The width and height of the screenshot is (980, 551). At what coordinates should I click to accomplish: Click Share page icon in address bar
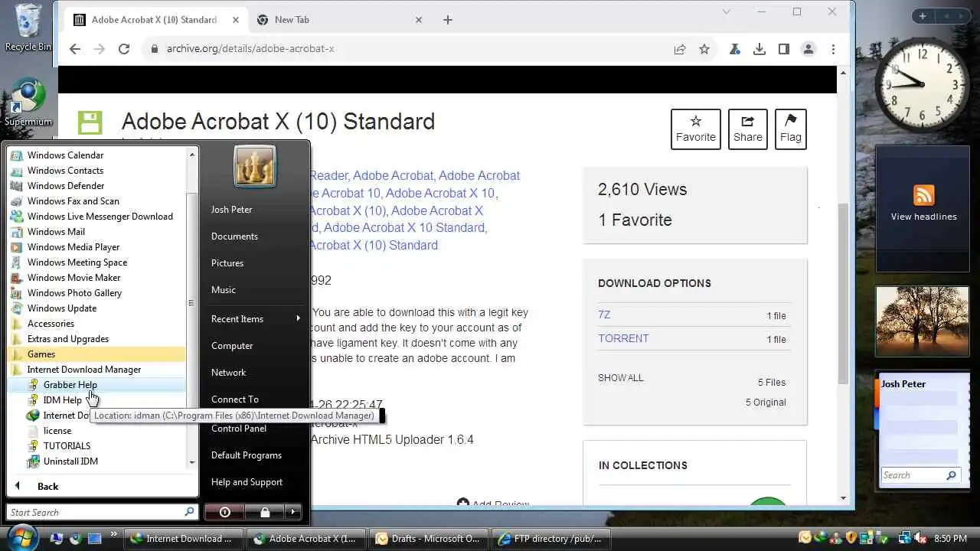(680, 49)
